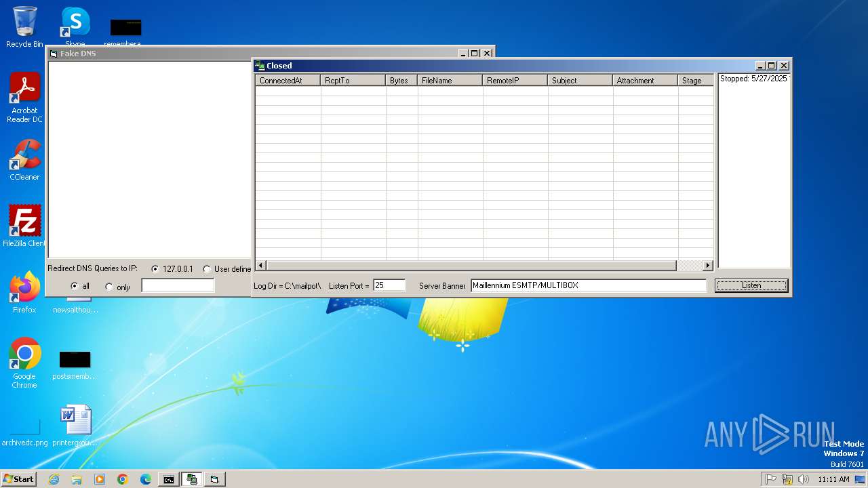Select the User defined redirect radio button
Viewport: 868px width, 488px height.
pyautogui.click(x=207, y=269)
